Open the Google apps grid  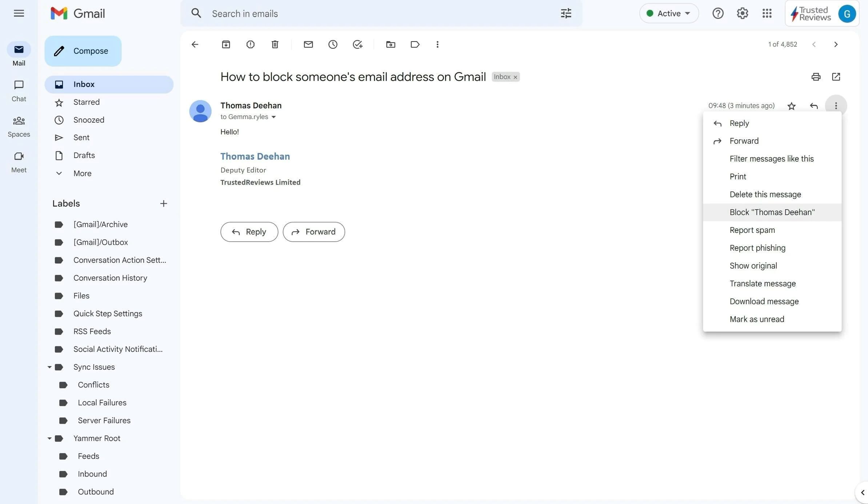(767, 13)
